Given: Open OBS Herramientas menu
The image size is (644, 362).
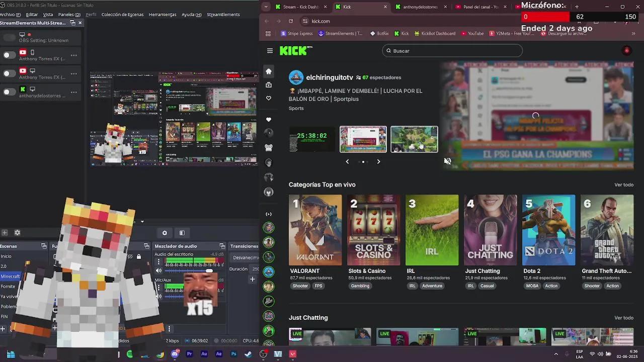Looking at the screenshot, I should pyautogui.click(x=163, y=15).
